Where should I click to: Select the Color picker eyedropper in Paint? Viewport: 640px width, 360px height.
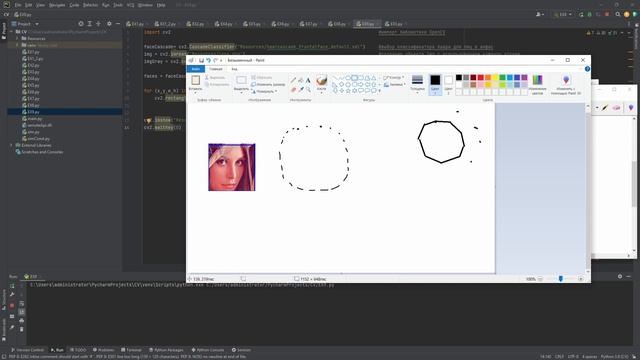300,89
